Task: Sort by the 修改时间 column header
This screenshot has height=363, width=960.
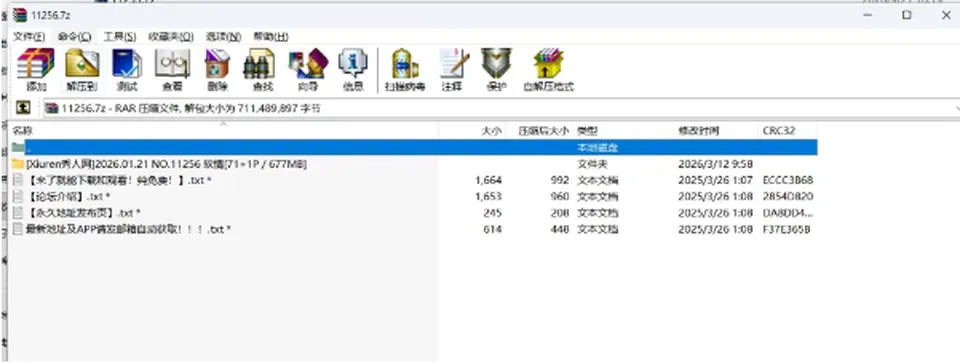Action: (716, 130)
